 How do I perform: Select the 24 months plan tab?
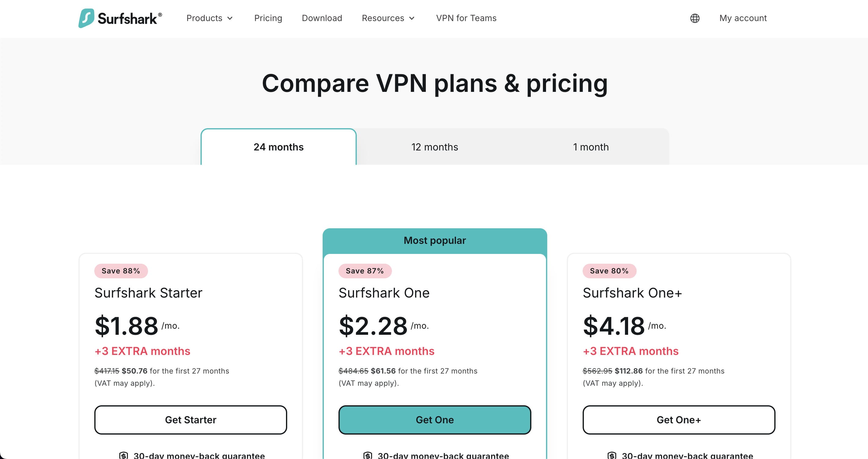tap(279, 147)
